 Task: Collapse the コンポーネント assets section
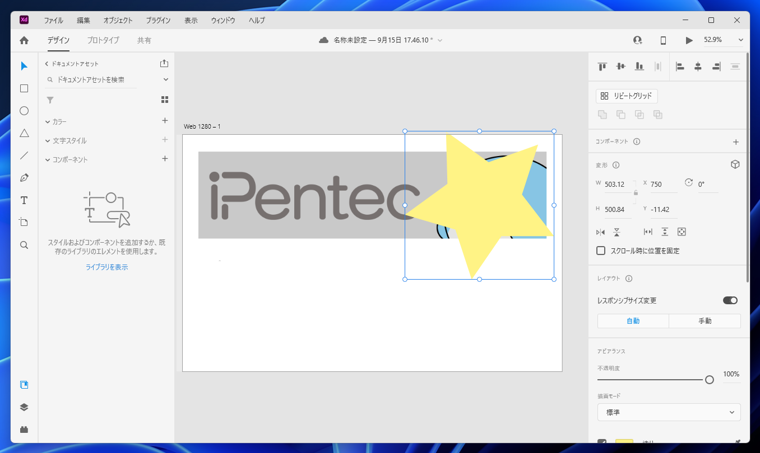click(48, 159)
